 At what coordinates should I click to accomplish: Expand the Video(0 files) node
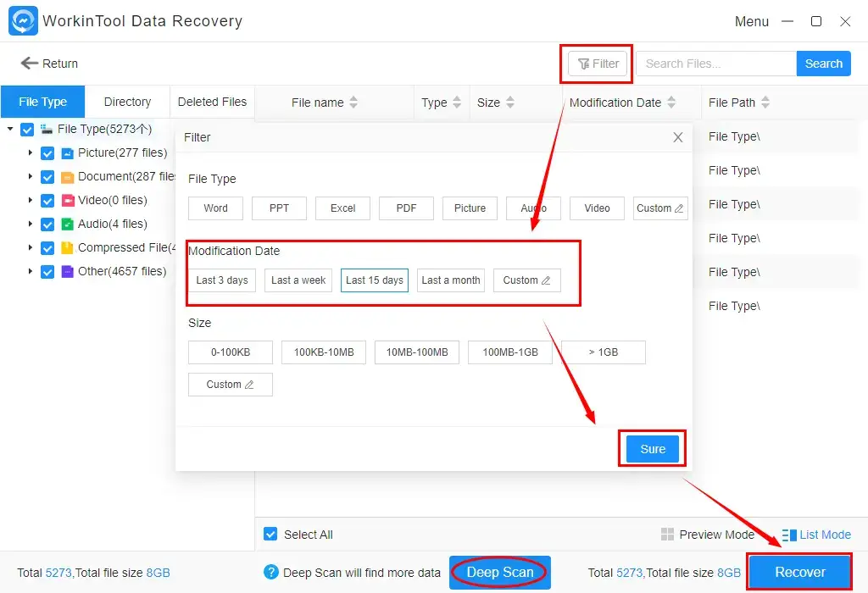tap(31, 200)
